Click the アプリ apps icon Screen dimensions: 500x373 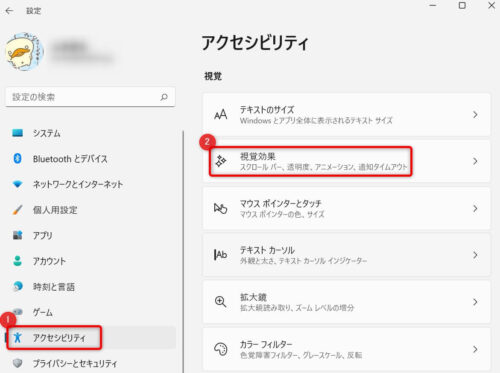coord(17,235)
